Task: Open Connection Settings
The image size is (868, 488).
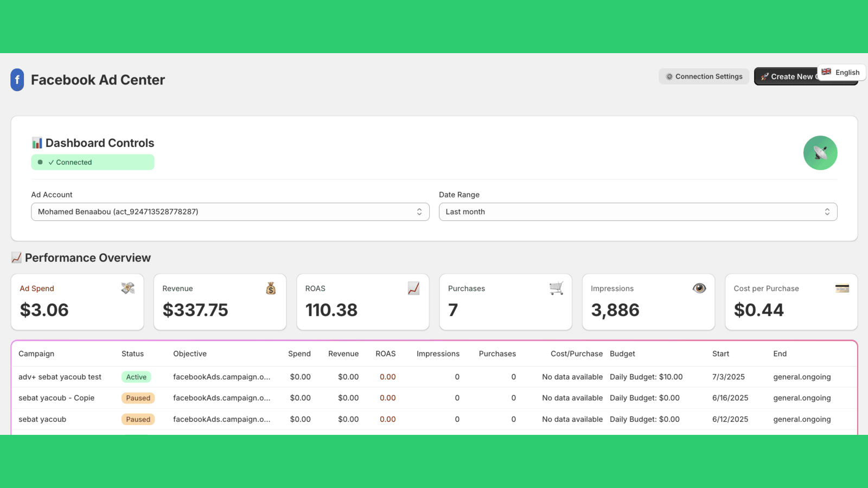Action: tap(704, 76)
